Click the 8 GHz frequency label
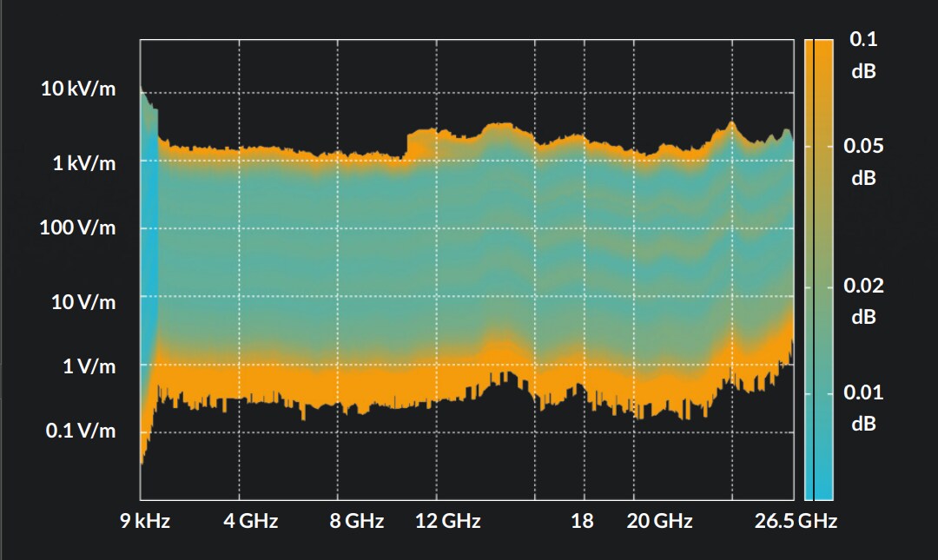The image size is (938, 560). pos(356,522)
